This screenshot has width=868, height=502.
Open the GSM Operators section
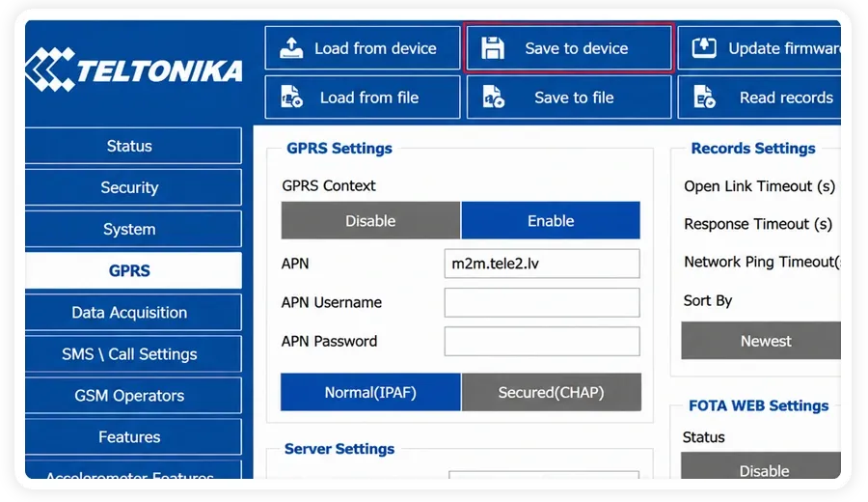pyautogui.click(x=133, y=395)
